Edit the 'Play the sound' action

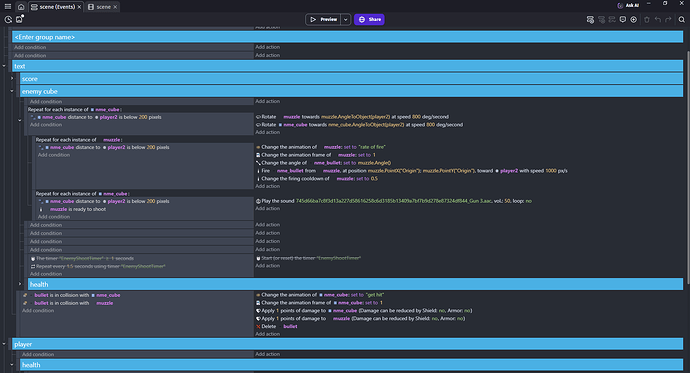tap(394, 201)
